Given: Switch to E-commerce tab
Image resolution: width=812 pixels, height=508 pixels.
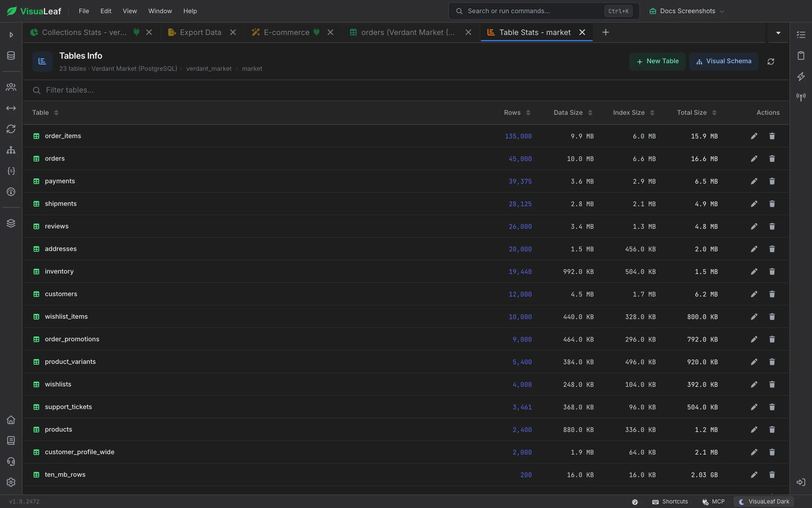Looking at the screenshot, I should (286, 32).
